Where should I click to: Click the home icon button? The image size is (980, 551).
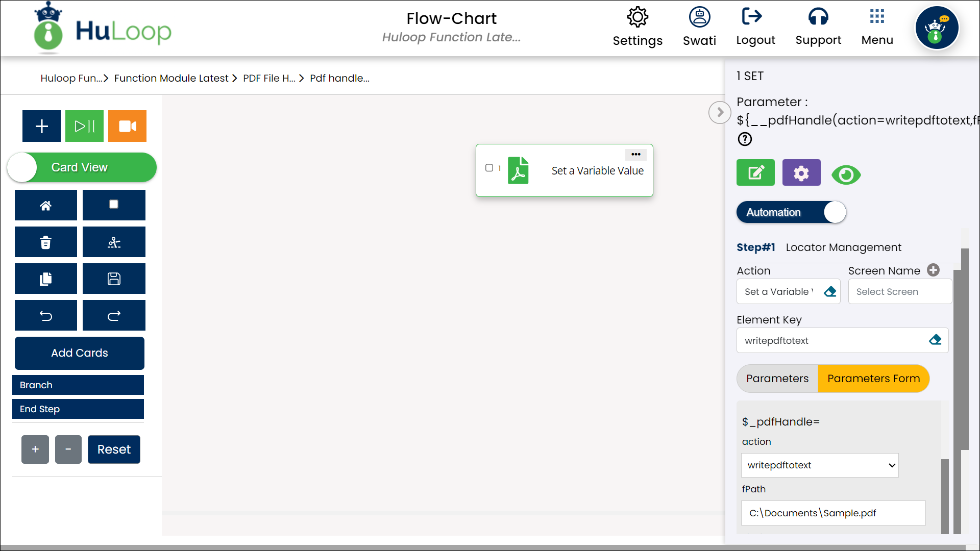tap(46, 205)
